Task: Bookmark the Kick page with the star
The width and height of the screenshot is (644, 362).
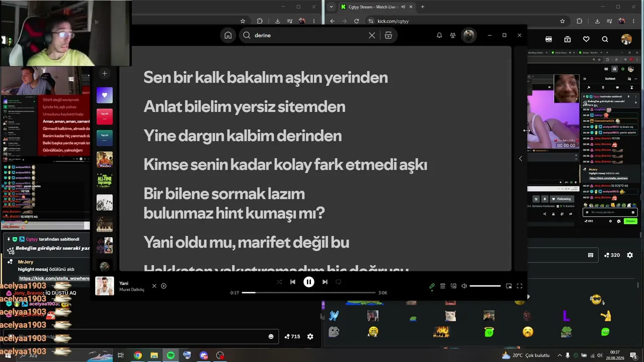Action: click(562, 21)
